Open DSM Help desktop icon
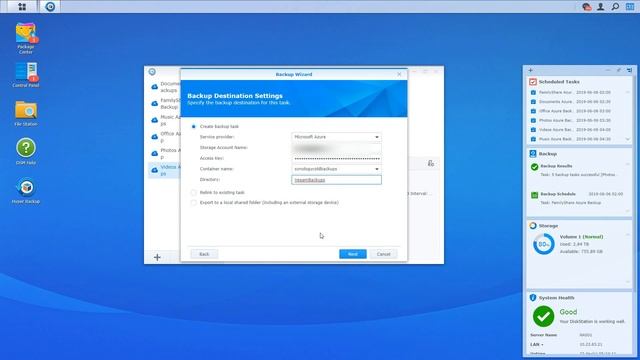The image size is (640, 360). click(x=26, y=151)
